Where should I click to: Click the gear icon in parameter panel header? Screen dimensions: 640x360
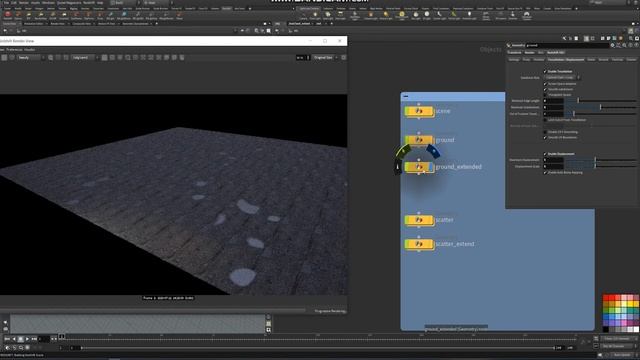[612, 45]
